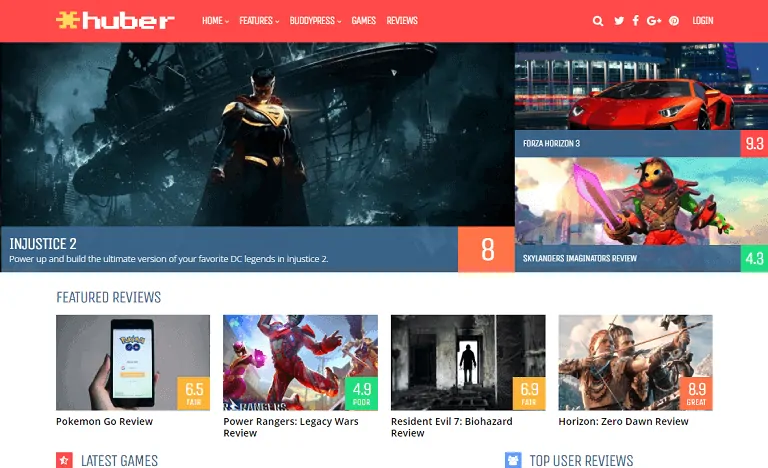The width and height of the screenshot is (768, 468).
Task: Open the Forza Horizon 3 car image
Action: [x=641, y=87]
